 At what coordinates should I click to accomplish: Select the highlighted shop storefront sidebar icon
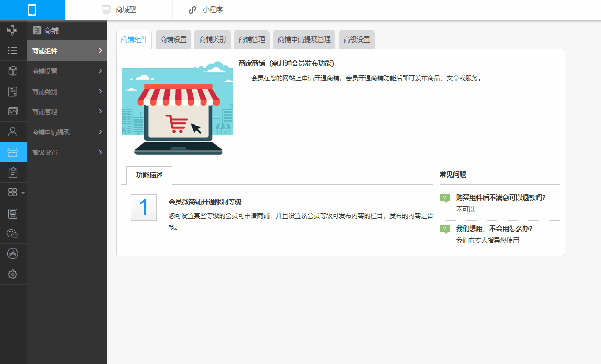pyautogui.click(x=14, y=152)
